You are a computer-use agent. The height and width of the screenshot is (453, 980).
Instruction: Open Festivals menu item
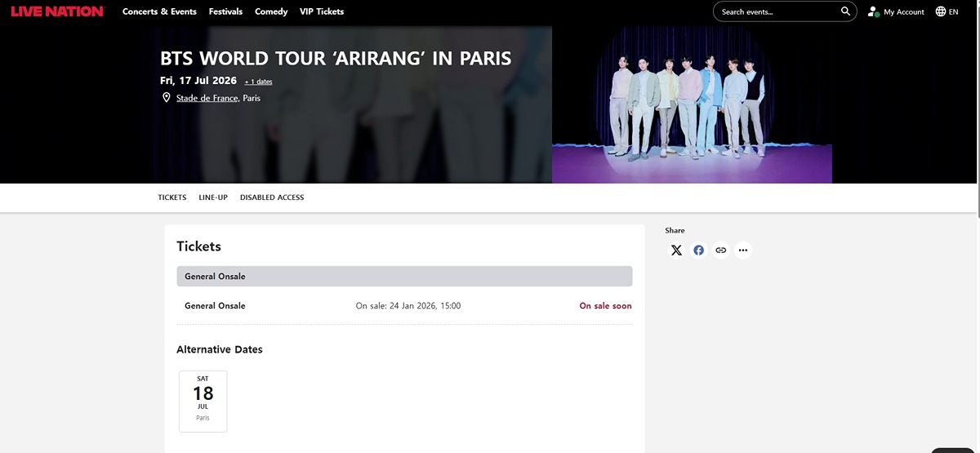pos(225,11)
